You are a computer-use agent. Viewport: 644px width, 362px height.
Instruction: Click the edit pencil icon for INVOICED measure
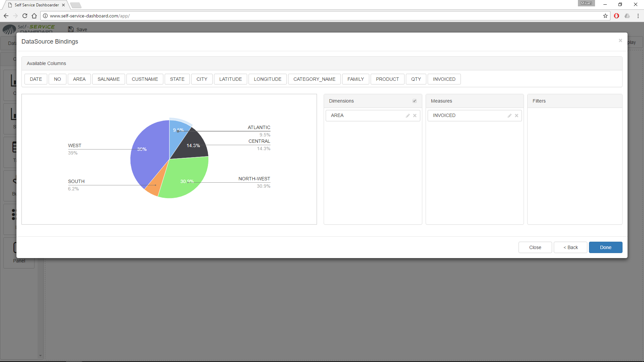pyautogui.click(x=509, y=115)
